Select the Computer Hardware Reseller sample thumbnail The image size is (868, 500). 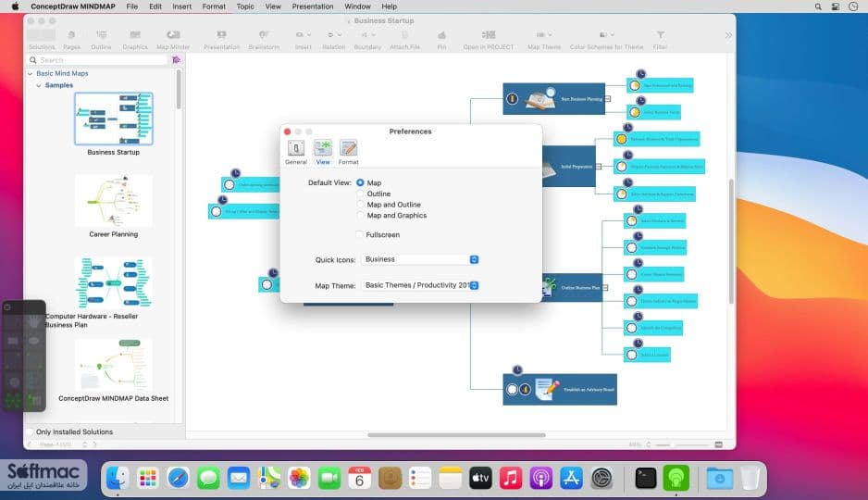click(x=114, y=282)
